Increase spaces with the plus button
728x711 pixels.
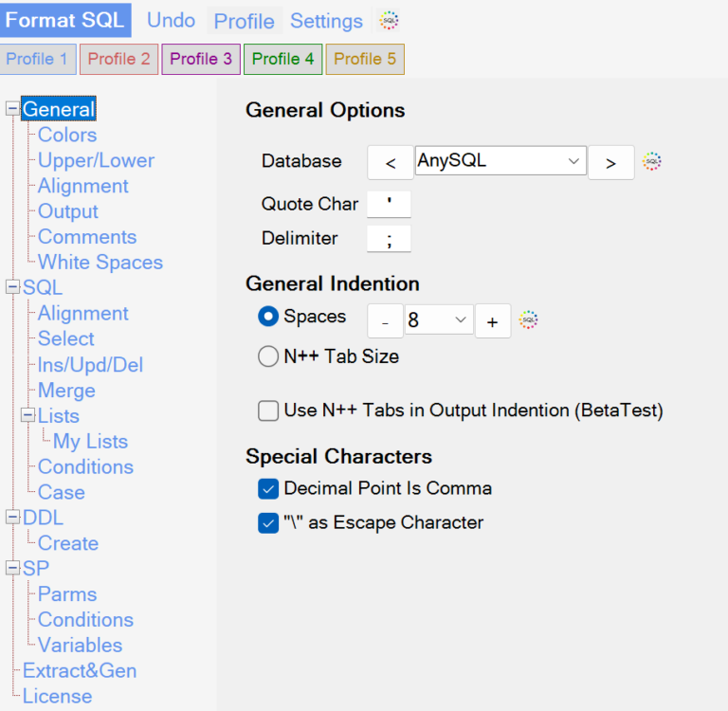[492, 321]
